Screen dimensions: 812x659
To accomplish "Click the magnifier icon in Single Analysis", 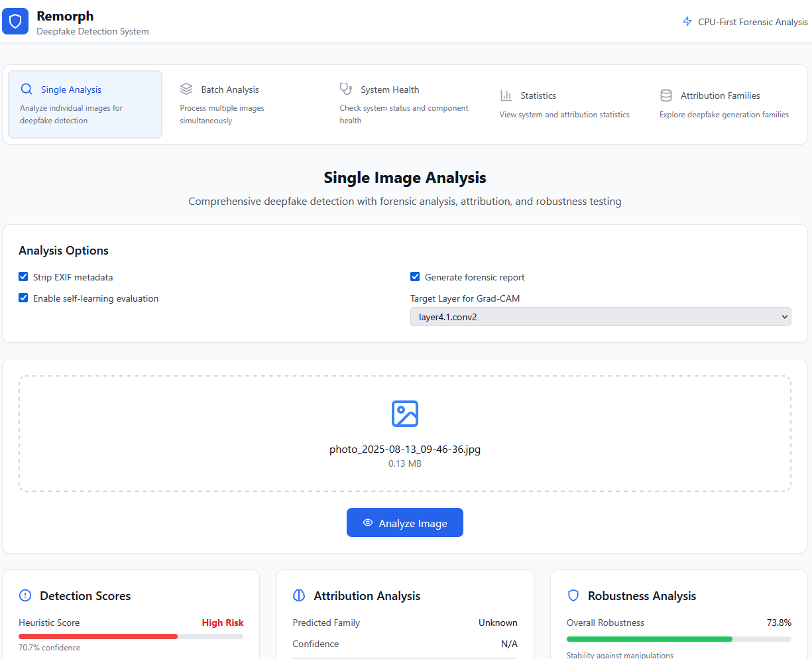I will [27, 90].
